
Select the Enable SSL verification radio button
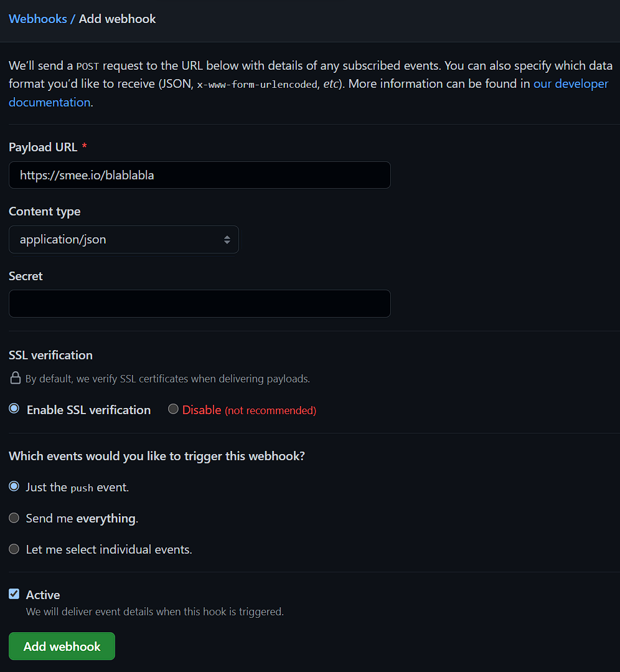click(14, 409)
